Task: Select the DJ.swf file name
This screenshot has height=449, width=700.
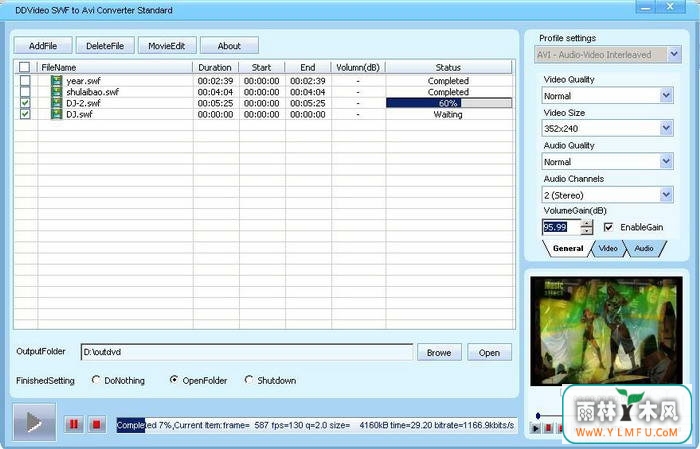Action: pyautogui.click(x=79, y=114)
